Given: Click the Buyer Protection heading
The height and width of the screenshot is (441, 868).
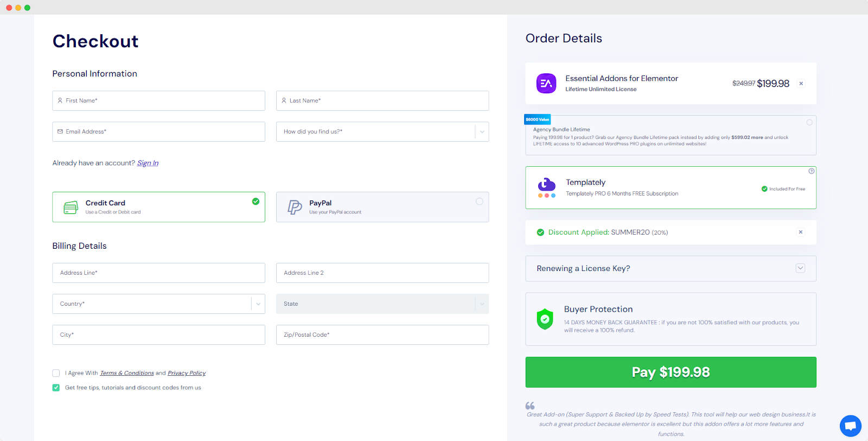Looking at the screenshot, I should click(x=598, y=309).
